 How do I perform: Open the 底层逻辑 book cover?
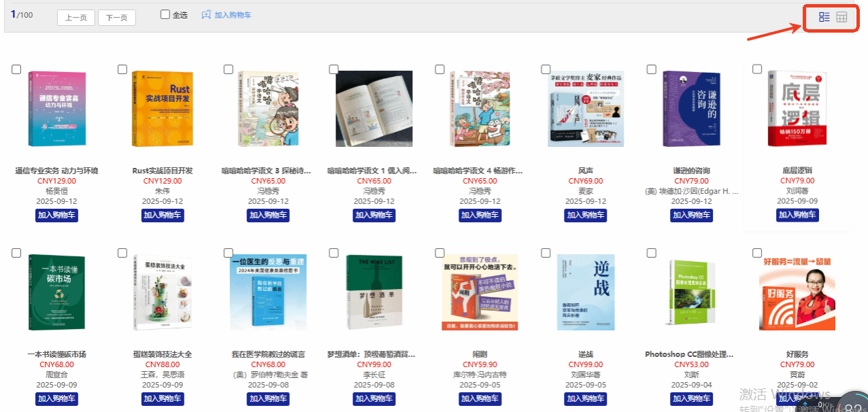pyautogui.click(x=797, y=108)
